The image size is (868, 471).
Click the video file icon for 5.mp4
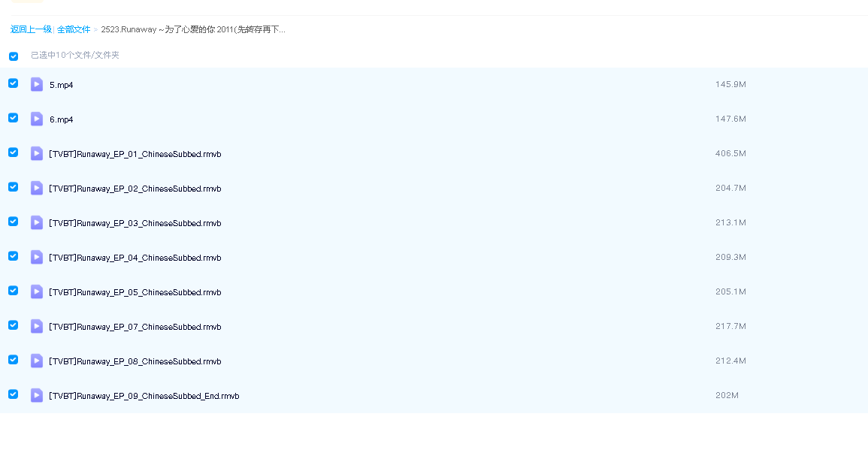tap(37, 84)
